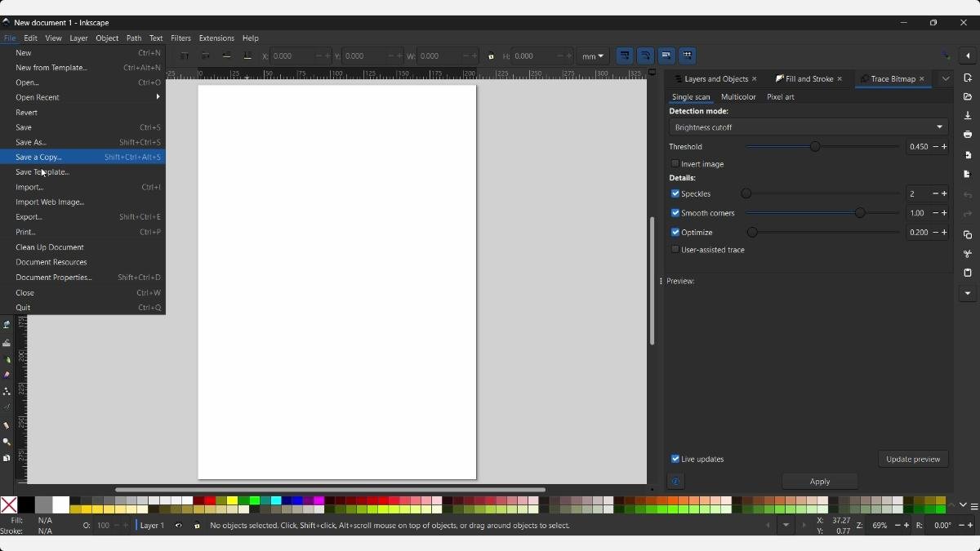Uncheck the Speckles checkbox
This screenshot has width=980, height=551.
click(675, 193)
